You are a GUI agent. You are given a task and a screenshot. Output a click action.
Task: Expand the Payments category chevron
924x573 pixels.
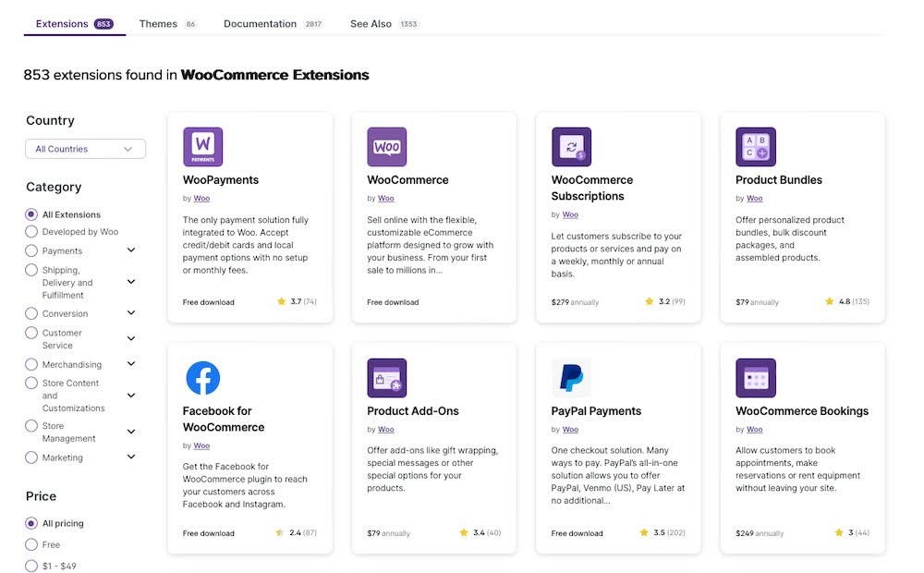(x=131, y=250)
